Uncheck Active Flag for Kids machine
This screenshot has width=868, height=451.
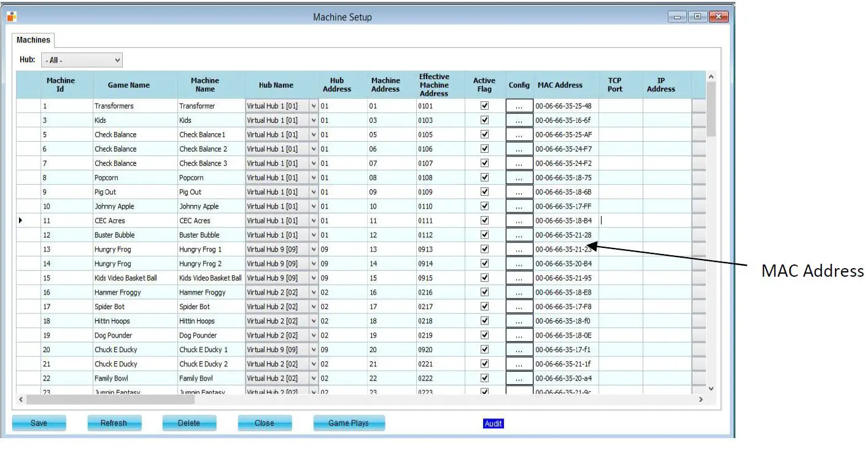pyautogui.click(x=484, y=120)
